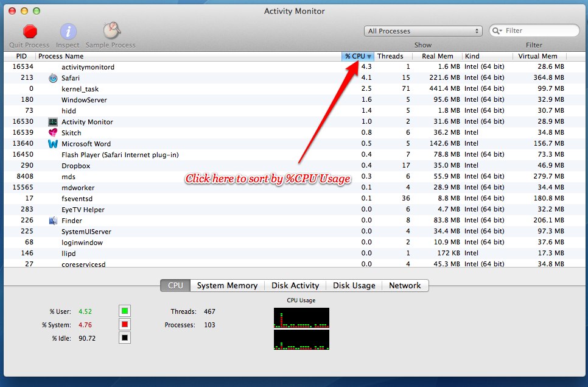This screenshot has height=387, width=588.
Task: Click the red Quit Process stop icon
Action: [30, 31]
